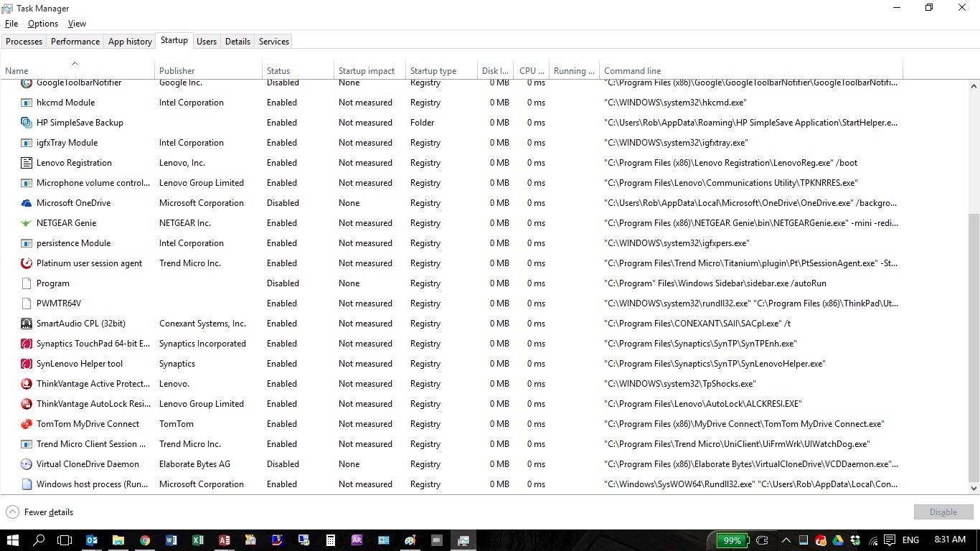
Task: Open Word from the taskbar
Action: [171, 540]
